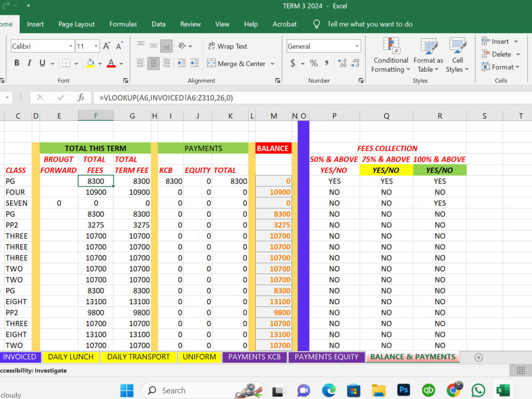Add a new sheet with plus icon
The height and width of the screenshot is (399, 532).
479,358
